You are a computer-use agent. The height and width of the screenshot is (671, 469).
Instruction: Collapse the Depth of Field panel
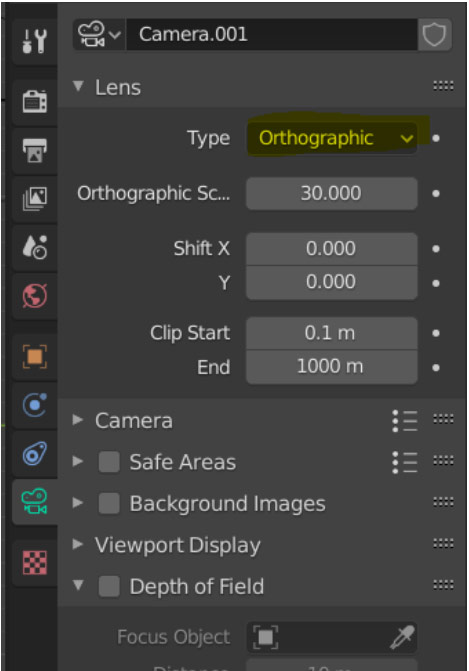tap(78, 585)
